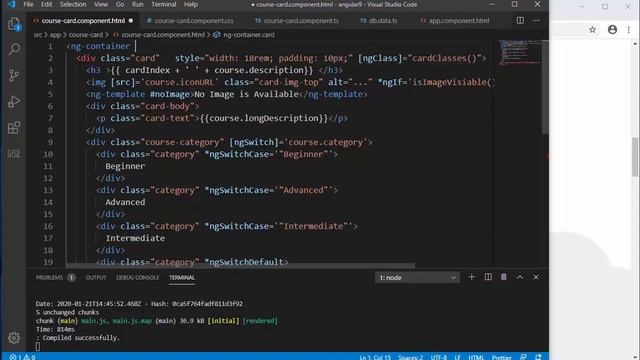The width and height of the screenshot is (640, 360).
Task: Open the Chrome three-dot menu
Action: pyautogui.click(x=629, y=29)
